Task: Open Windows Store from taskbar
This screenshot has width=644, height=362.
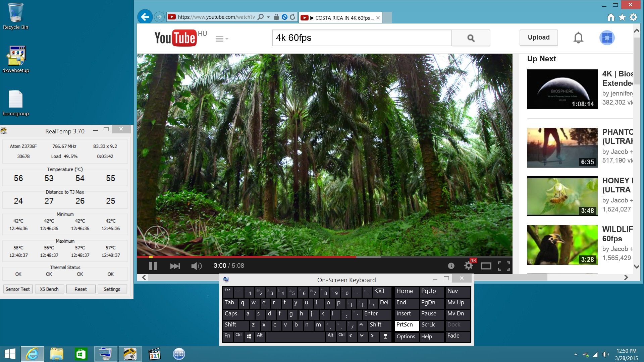Action: click(81, 354)
